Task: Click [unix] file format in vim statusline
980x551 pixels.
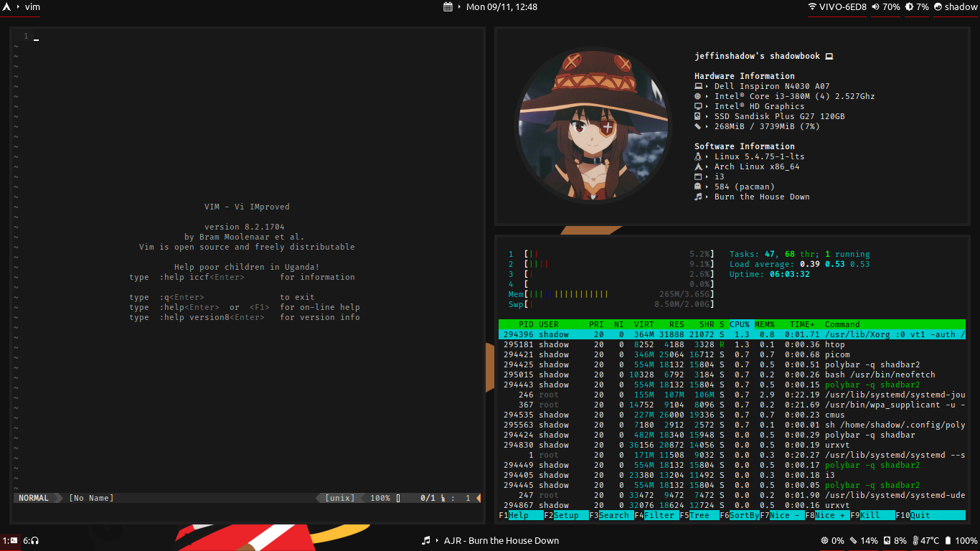Action: pos(340,498)
